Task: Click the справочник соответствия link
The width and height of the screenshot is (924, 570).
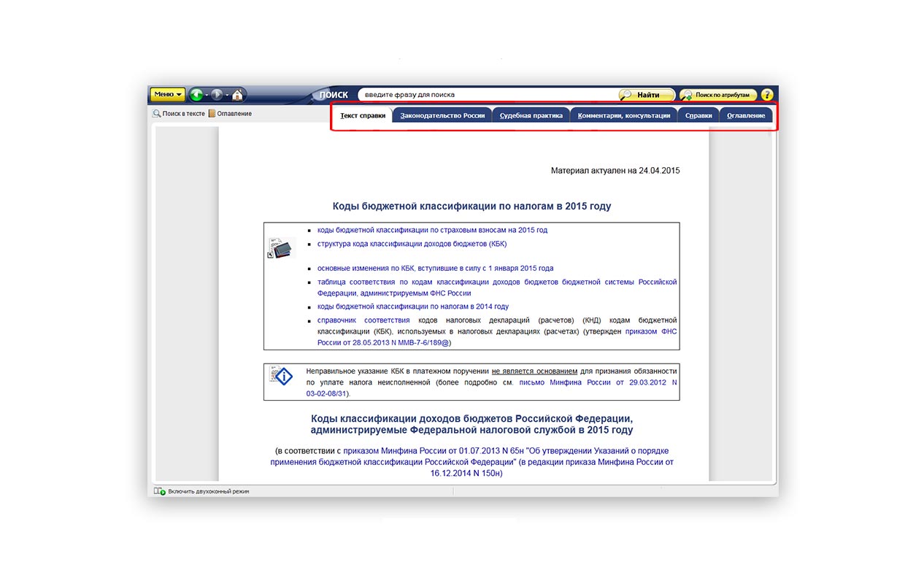Action: tap(363, 320)
